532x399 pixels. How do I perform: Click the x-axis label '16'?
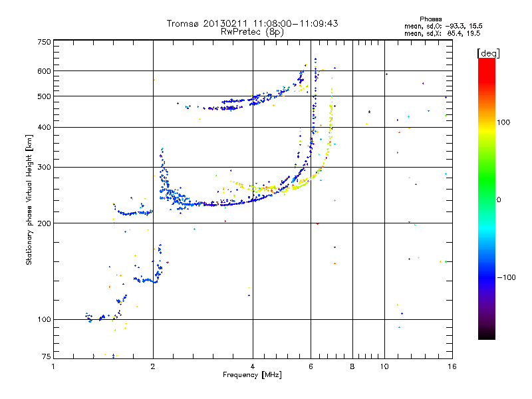pyautogui.click(x=452, y=366)
